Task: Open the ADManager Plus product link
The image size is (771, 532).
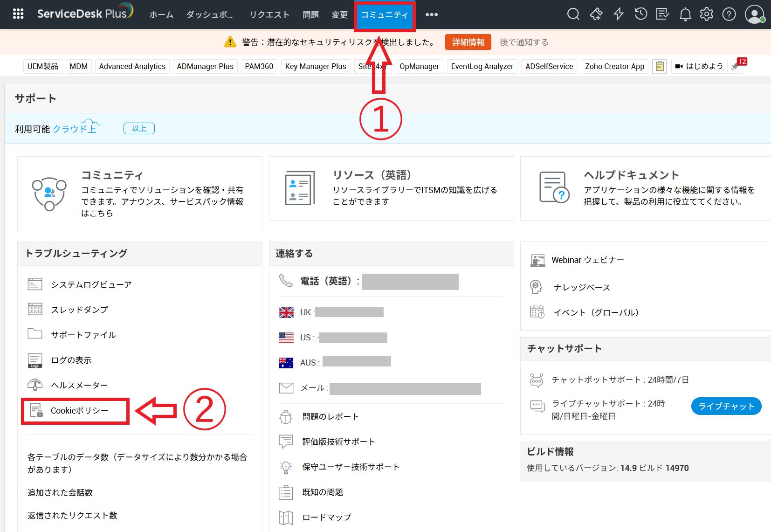Action: pyautogui.click(x=205, y=67)
